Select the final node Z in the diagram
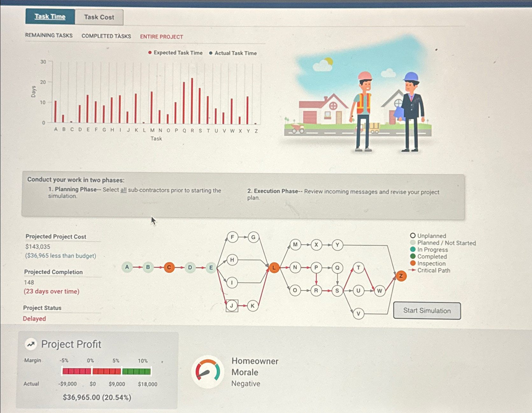This screenshot has width=532, height=413. click(x=401, y=276)
